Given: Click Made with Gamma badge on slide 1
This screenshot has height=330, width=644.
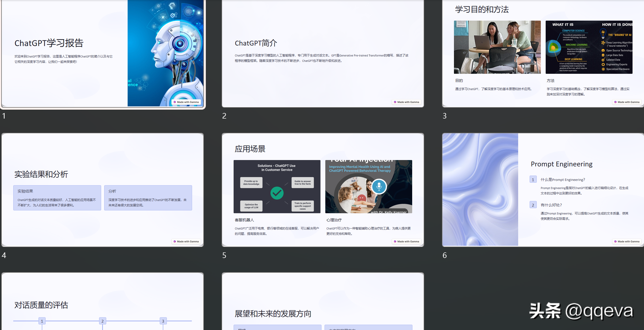Looking at the screenshot, I should click(186, 102).
